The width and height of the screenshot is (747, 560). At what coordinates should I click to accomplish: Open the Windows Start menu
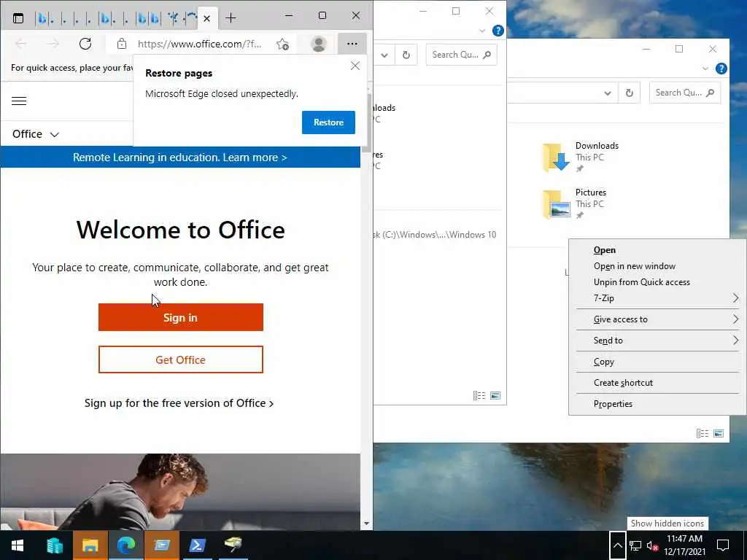[18, 545]
